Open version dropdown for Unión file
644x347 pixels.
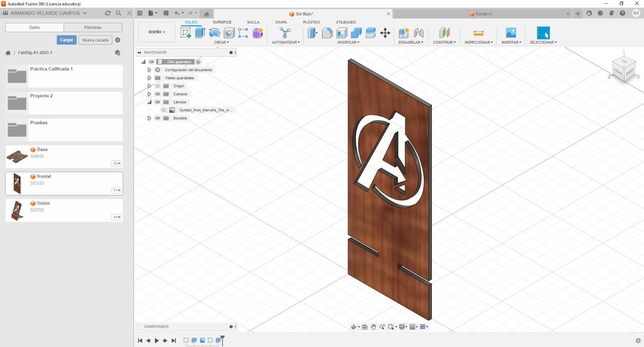[116, 217]
